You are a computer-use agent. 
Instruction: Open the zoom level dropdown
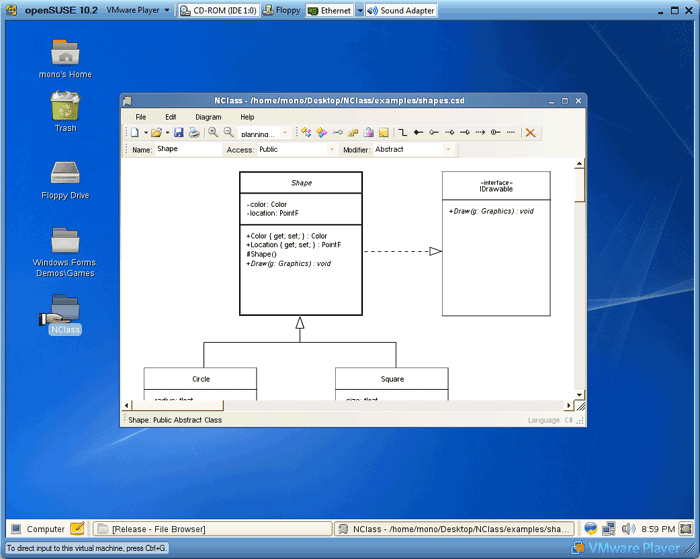click(285, 133)
